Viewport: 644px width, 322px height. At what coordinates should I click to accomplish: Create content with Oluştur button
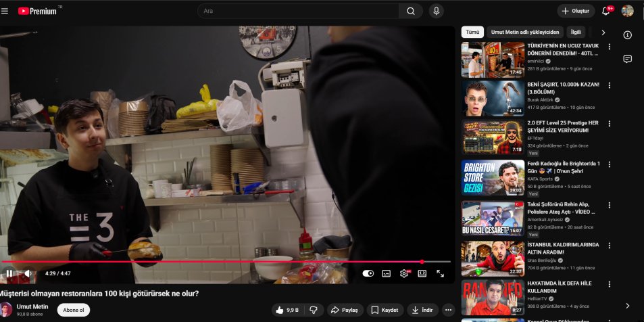(576, 11)
